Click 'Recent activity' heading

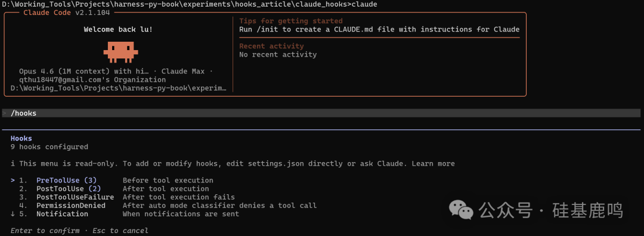click(271, 46)
